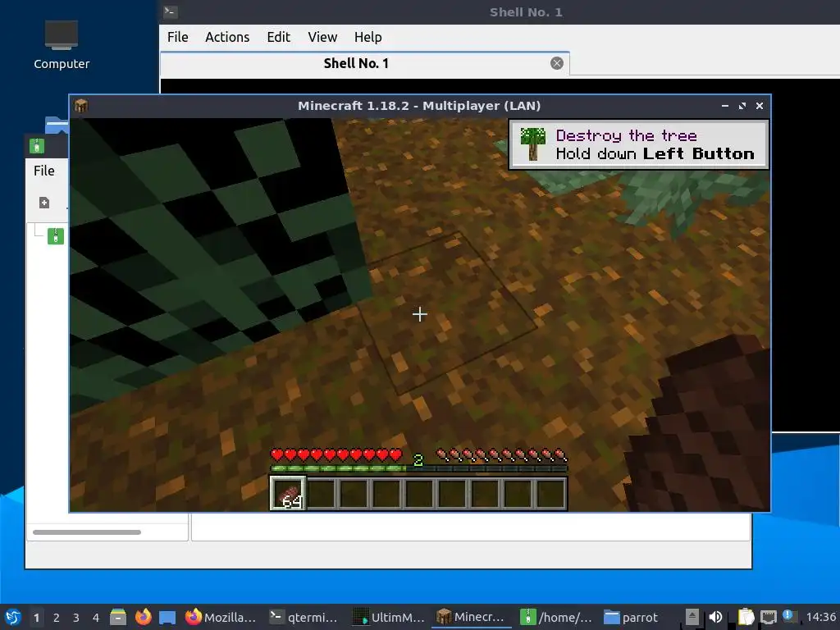This screenshot has width=840, height=630.
Task: Click the green archive icon in archive manager title
Action: click(36, 146)
